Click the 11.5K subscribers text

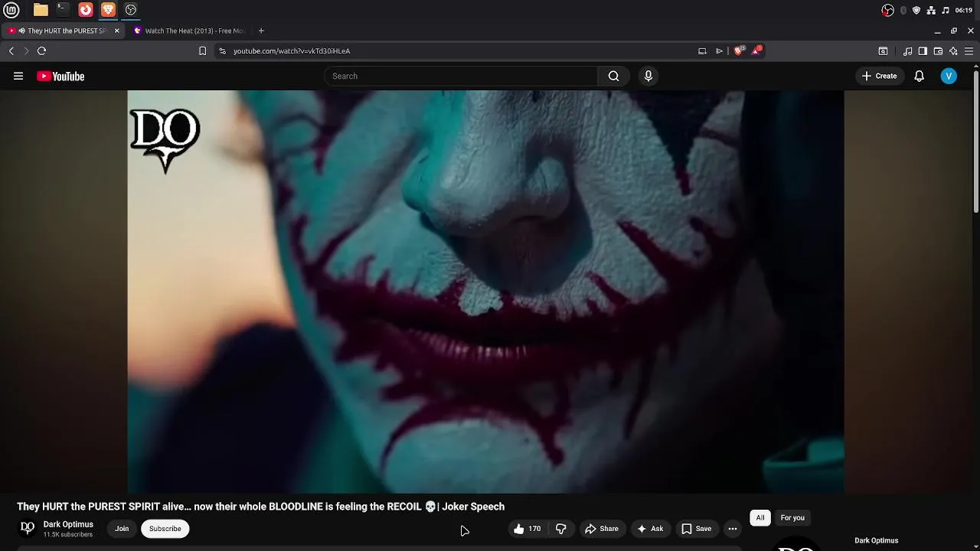click(68, 534)
